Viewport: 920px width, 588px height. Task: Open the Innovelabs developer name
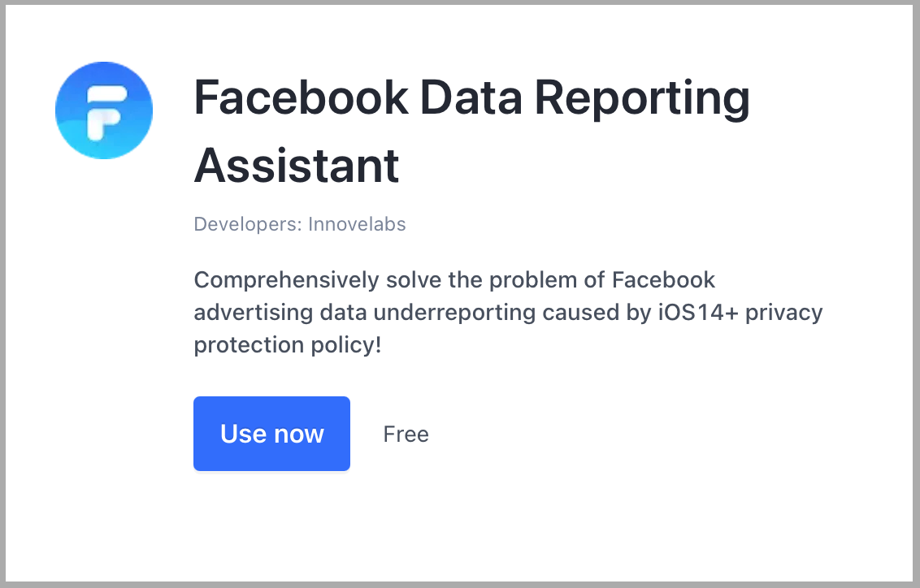click(357, 224)
